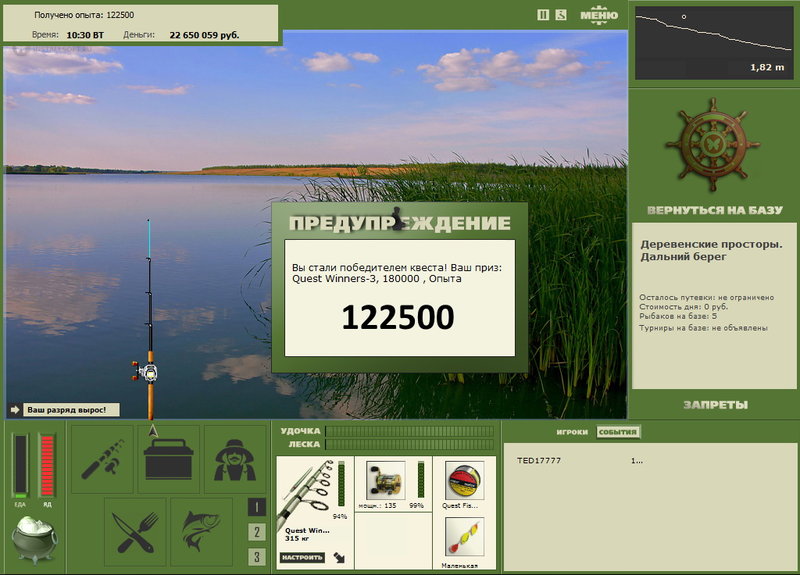800x575 pixels.
Task: Click the НАСТРОИТЬ button
Action: click(302, 557)
